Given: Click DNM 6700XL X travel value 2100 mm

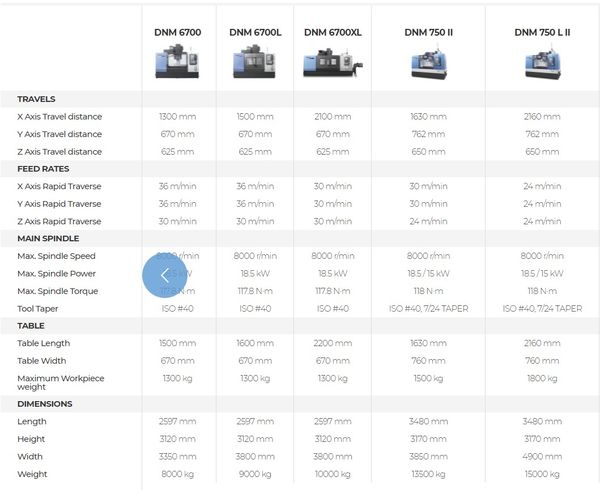Looking at the screenshot, I should click(333, 117).
